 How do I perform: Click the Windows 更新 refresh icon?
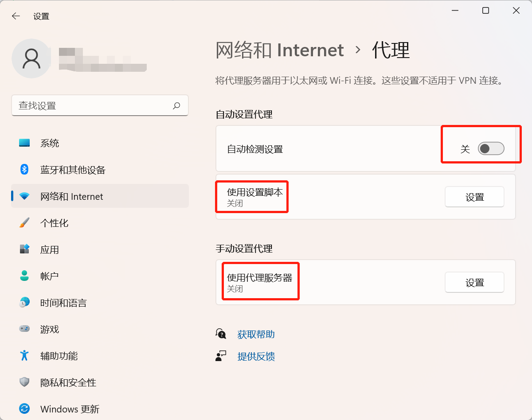(x=24, y=408)
